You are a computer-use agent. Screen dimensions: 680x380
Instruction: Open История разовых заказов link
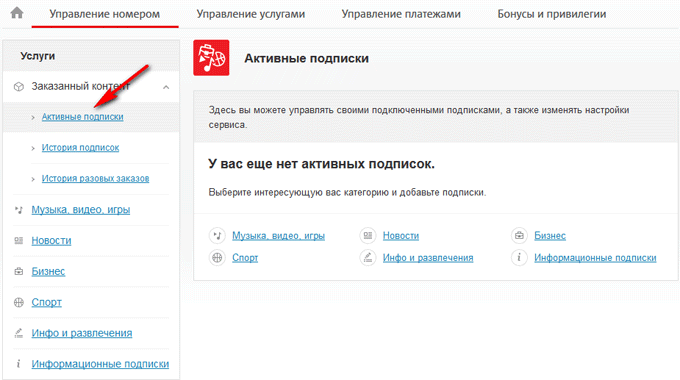pos(95,178)
